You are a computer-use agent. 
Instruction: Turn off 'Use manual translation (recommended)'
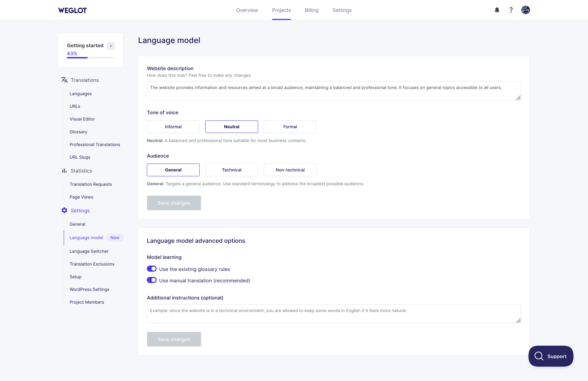[152, 280]
